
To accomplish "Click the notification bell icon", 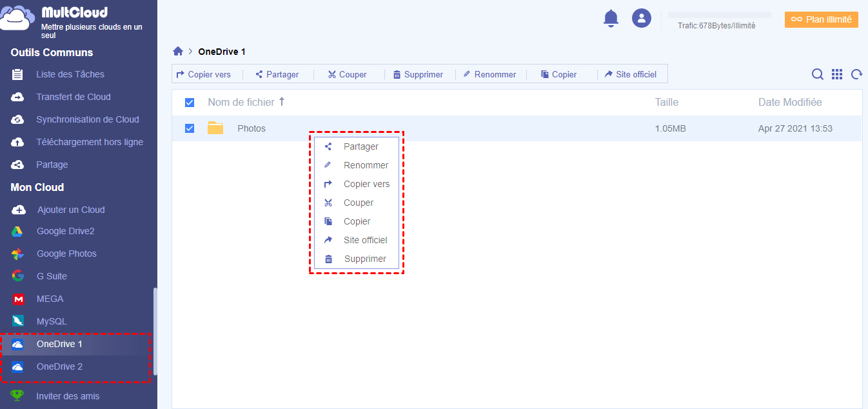I will pos(611,19).
